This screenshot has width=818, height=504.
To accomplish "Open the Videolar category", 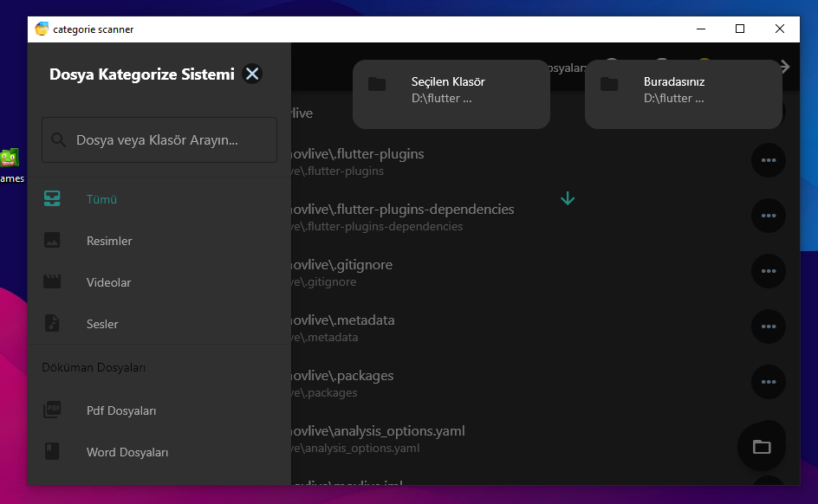I will click(159, 282).
